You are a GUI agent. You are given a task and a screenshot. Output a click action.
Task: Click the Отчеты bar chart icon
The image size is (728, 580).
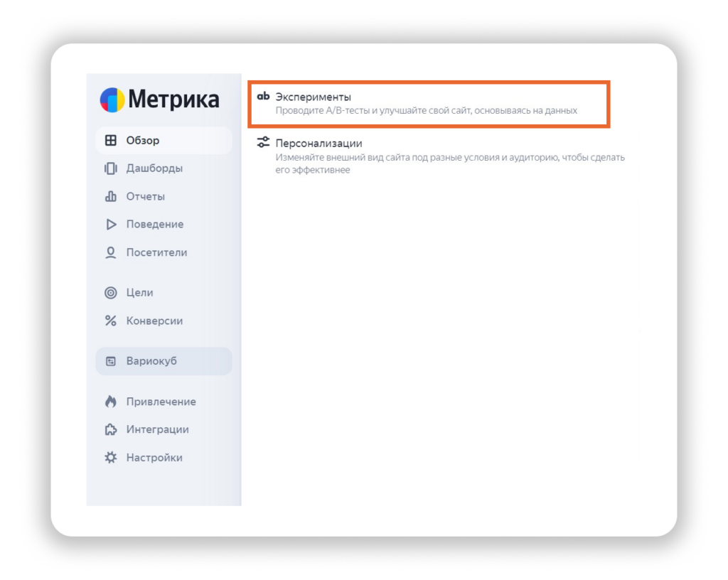click(111, 197)
